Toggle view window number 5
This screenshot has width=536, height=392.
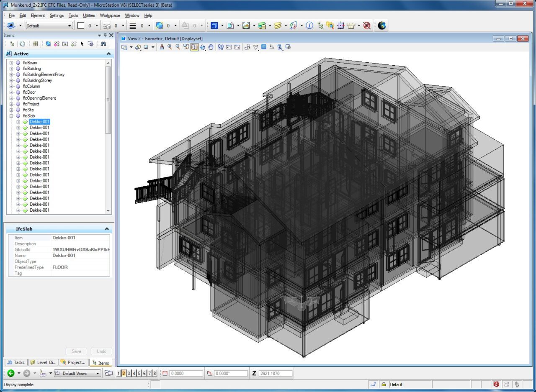tap(139, 373)
